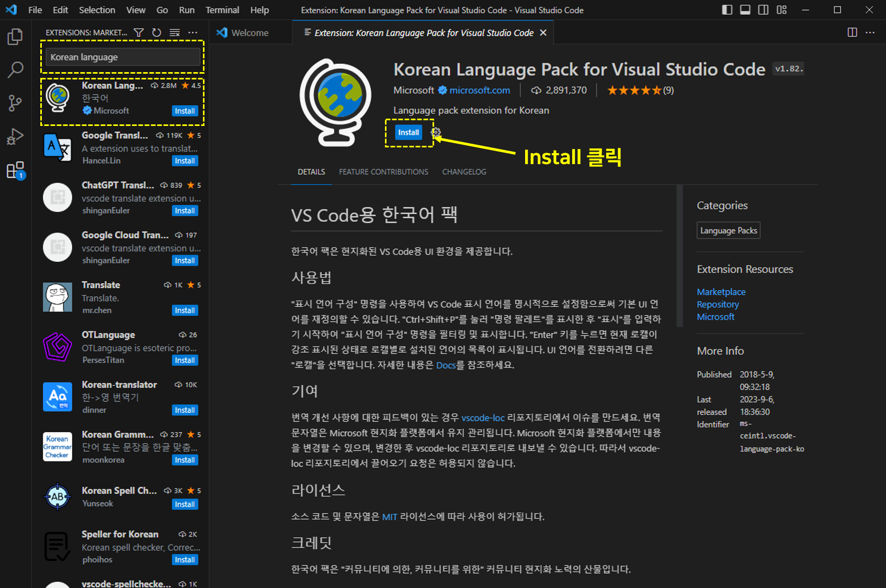Open the vscode-loc repository link
This screenshot has width=886, height=588.
483,418
